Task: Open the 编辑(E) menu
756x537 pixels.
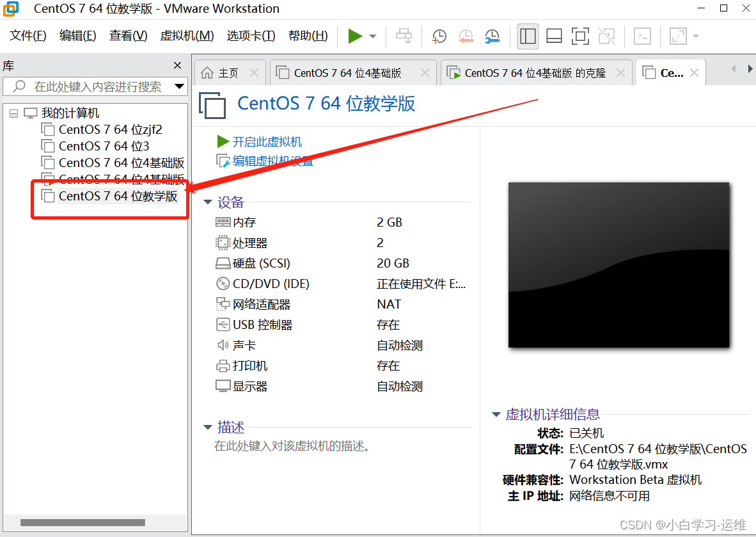Action: pyautogui.click(x=77, y=36)
